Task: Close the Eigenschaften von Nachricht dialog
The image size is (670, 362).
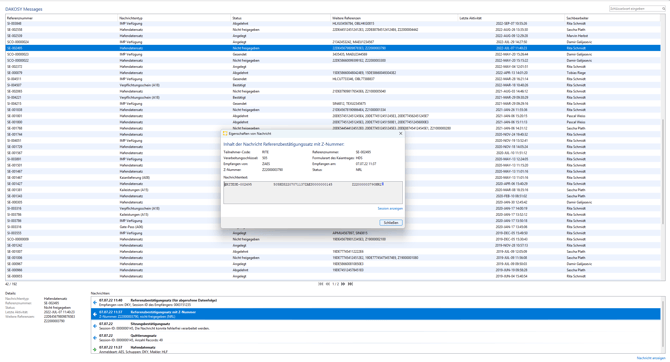Action: pyautogui.click(x=400, y=133)
